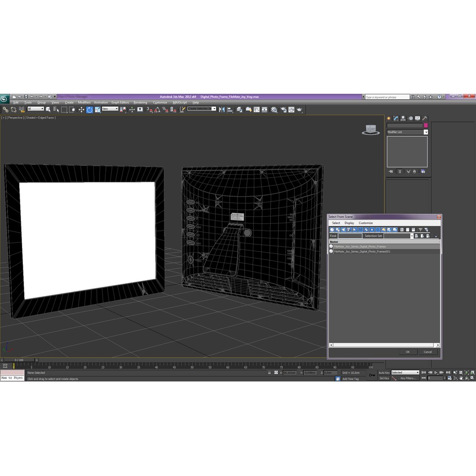Image resolution: width=476 pixels, height=476 pixels.
Task: Open Key Filters dialog
Action: coord(408,378)
